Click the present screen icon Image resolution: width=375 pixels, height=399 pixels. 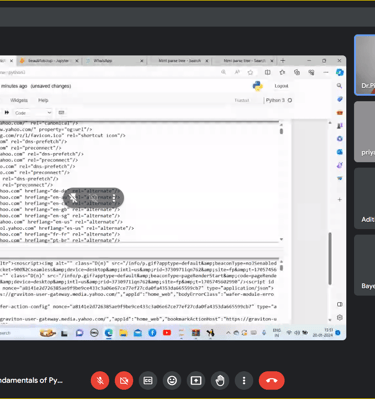pos(196,380)
